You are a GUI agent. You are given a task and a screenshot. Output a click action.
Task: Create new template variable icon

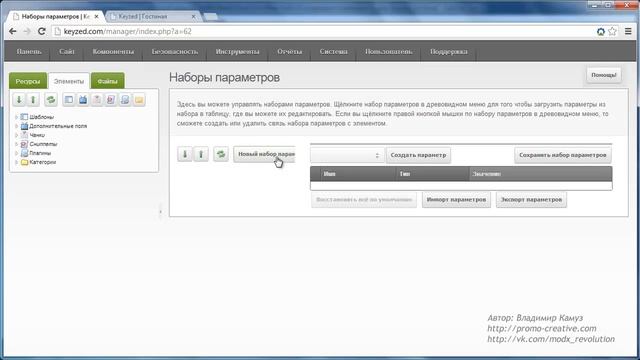click(83, 100)
